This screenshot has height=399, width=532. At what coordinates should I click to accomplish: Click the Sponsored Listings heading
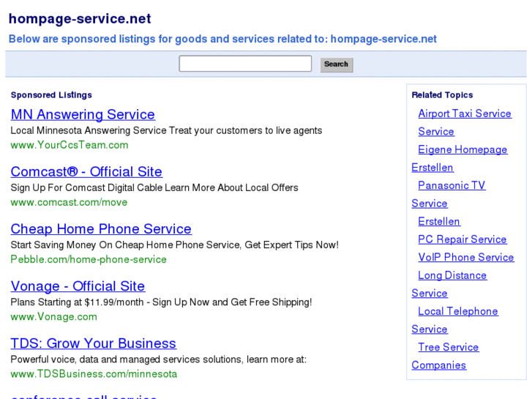click(x=51, y=94)
